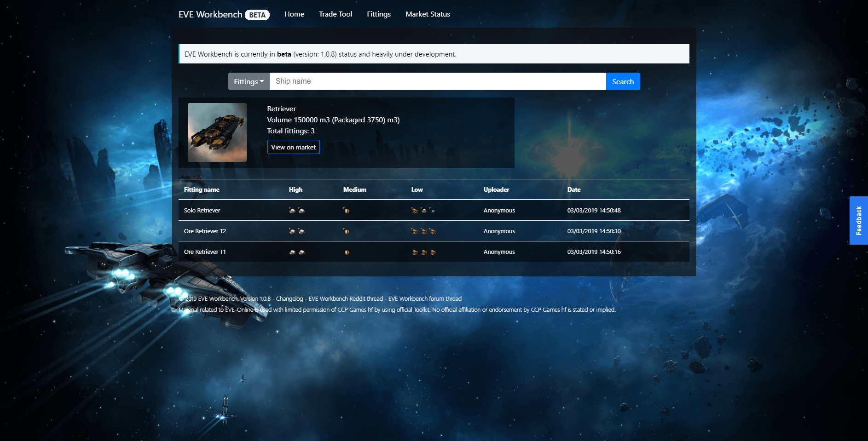Click date 03/03/2019 14:50:30
868x441 pixels.
[x=594, y=231]
